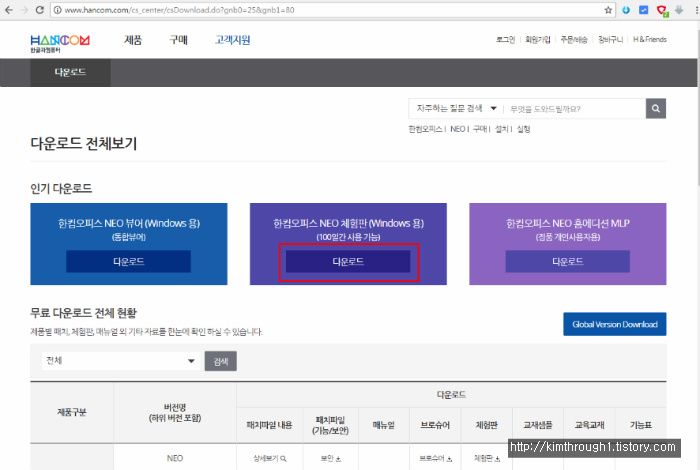Click 체험판 download in NEO row
The height and width of the screenshot is (470, 700).
click(487, 458)
